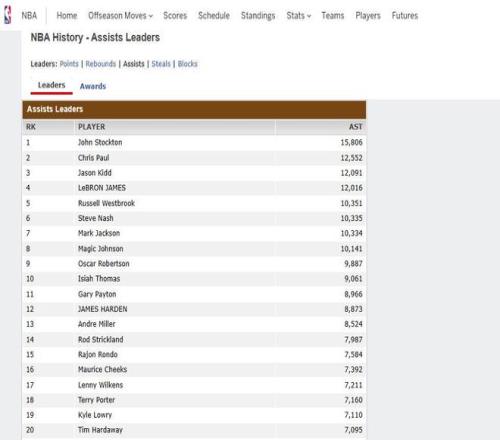View the Points leaders link

(x=69, y=64)
